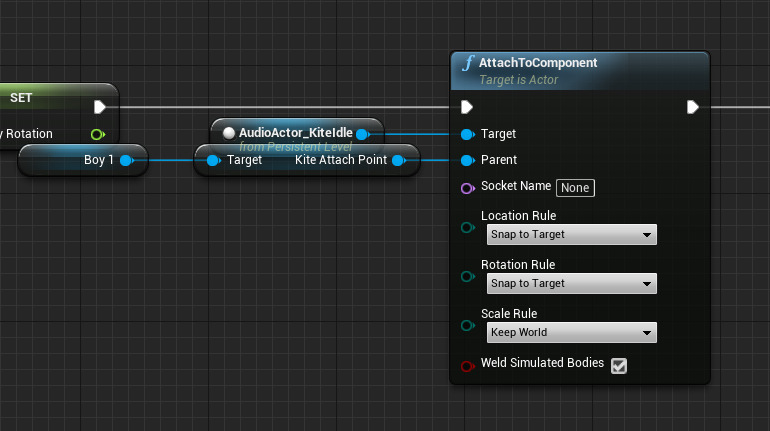Click the Kite Attach Point output pin
The width and height of the screenshot is (770, 431).
tap(398, 160)
